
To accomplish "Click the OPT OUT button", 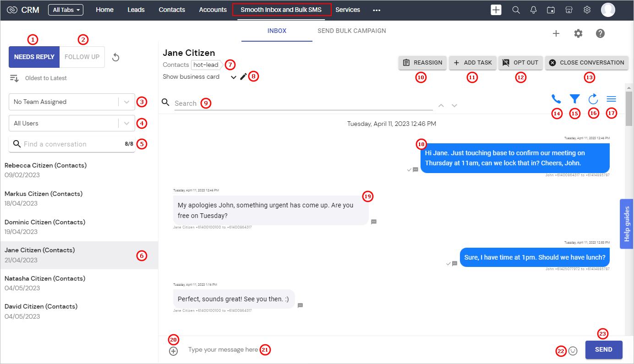I will (520, 63).
